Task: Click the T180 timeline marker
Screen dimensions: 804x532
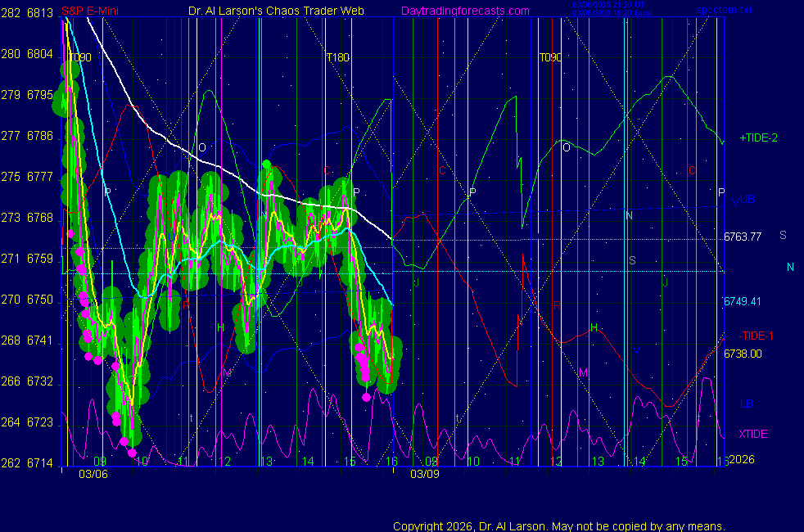Action: [337, 58]
